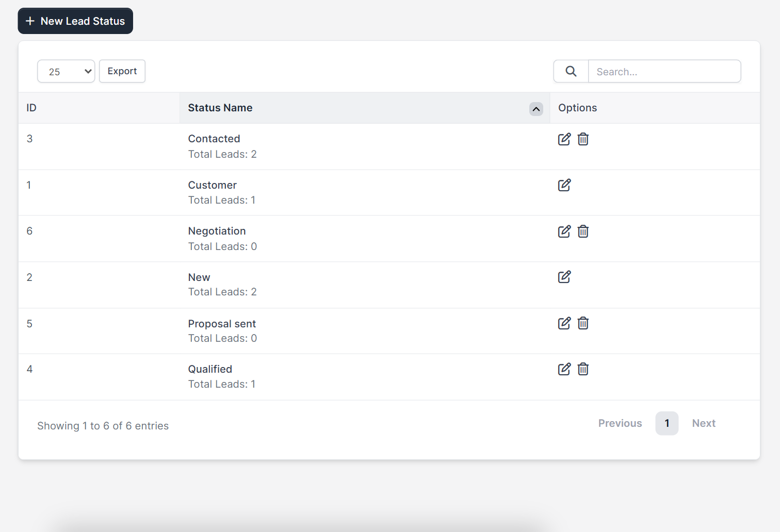
Task: Click ID 3 in the Contacted row
Action: [x=29, y=139]
